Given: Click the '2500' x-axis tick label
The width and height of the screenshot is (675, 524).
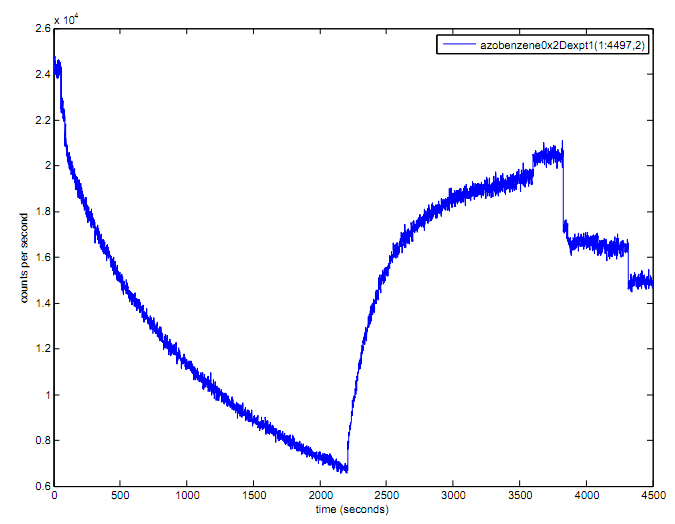Looking at the screenshot, I should pyautogui.click(x=386, y=495).
